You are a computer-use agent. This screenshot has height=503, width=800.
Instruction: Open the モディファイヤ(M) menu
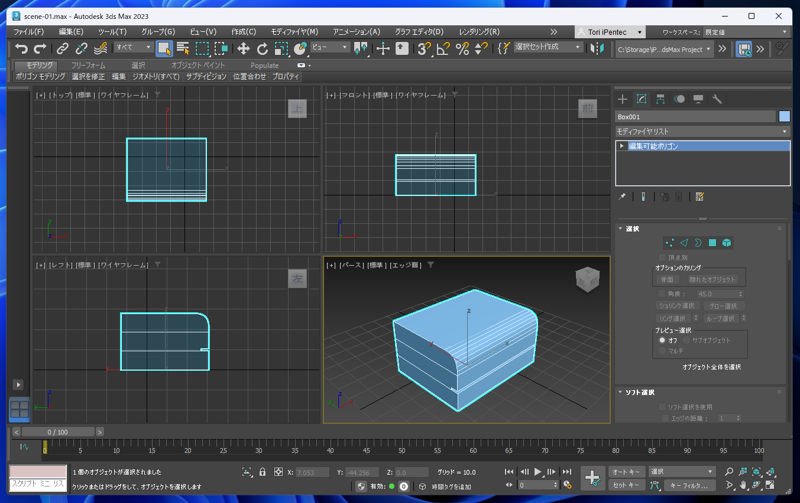click(294, 32)
